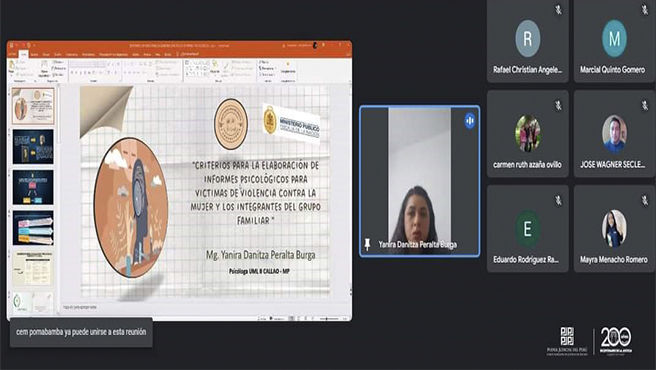Open the Shapes gallery in the PowerPoint ribbon
Image resolution: width=656 pixels, height=370 pixels.
pyautogui.click(x=197, y=69)
